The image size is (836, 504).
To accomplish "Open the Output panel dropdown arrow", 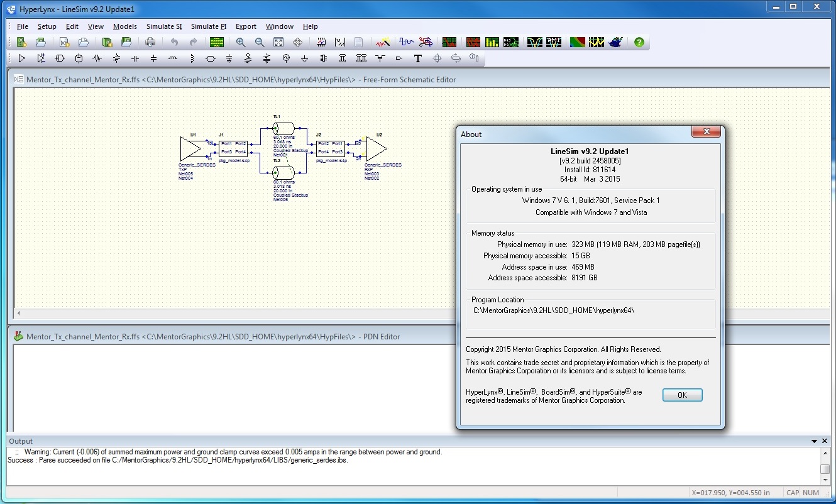I will (x=815, y=441).
